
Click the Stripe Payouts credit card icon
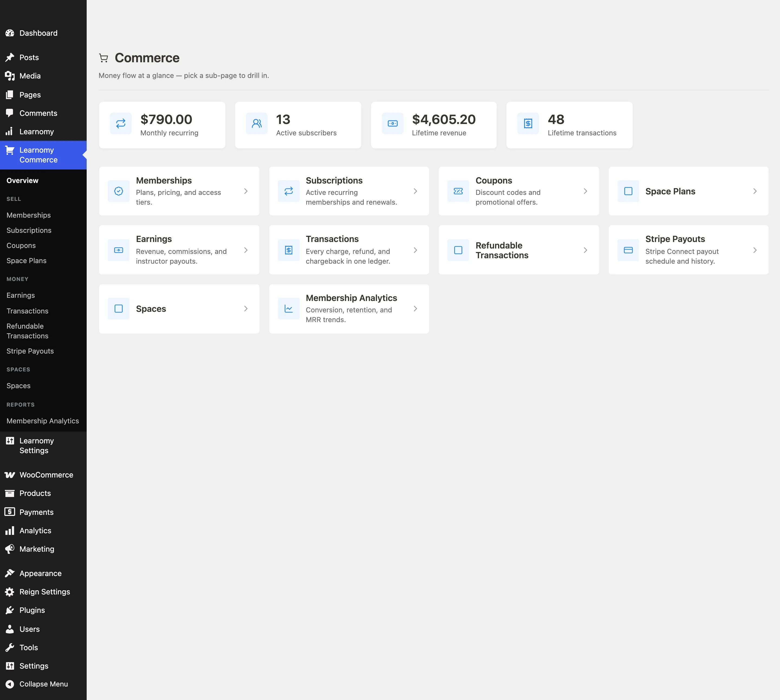coord(628,250)
